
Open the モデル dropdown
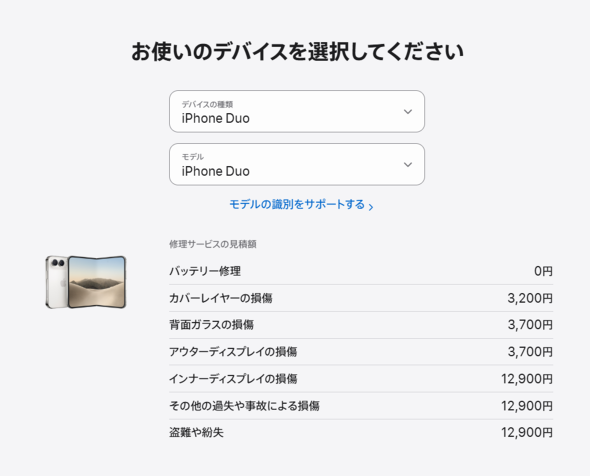[297, 164]
